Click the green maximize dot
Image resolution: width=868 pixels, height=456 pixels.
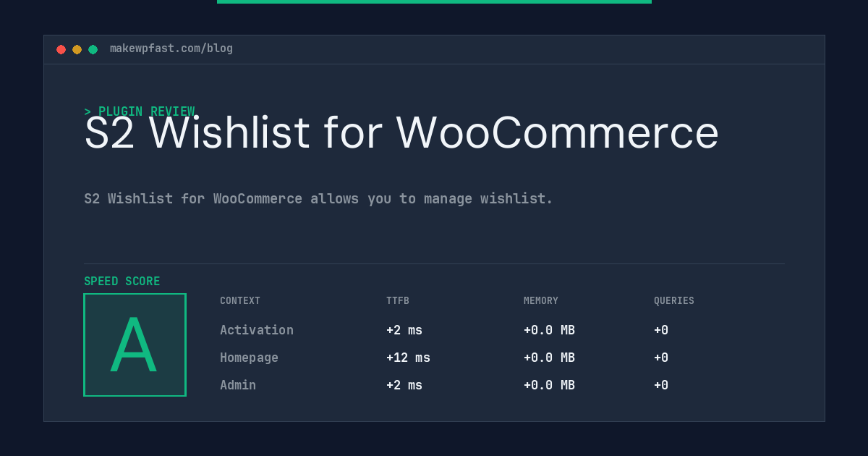(93, 49)
